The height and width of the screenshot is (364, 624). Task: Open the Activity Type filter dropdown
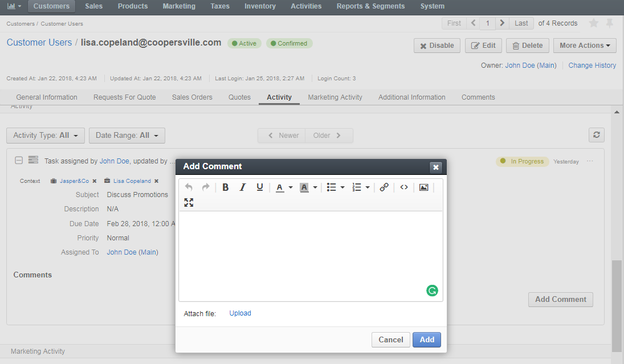46,135
